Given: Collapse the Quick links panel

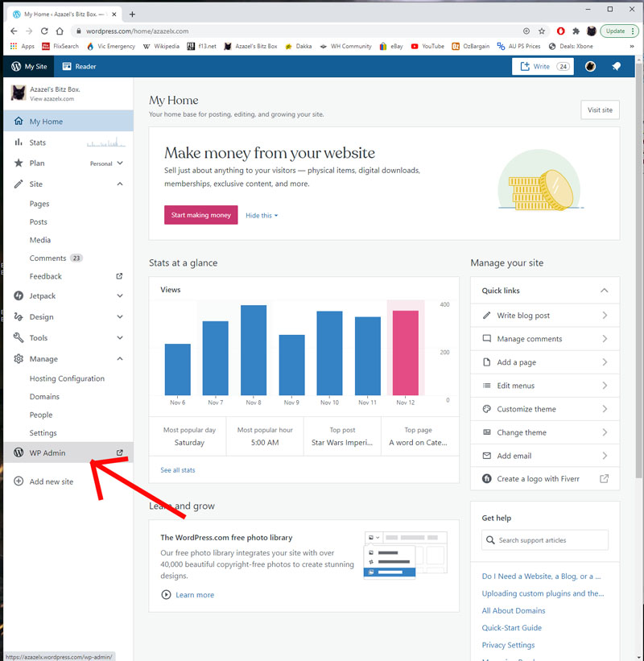Looking at the screenshot, I should [x=604, y=291].
